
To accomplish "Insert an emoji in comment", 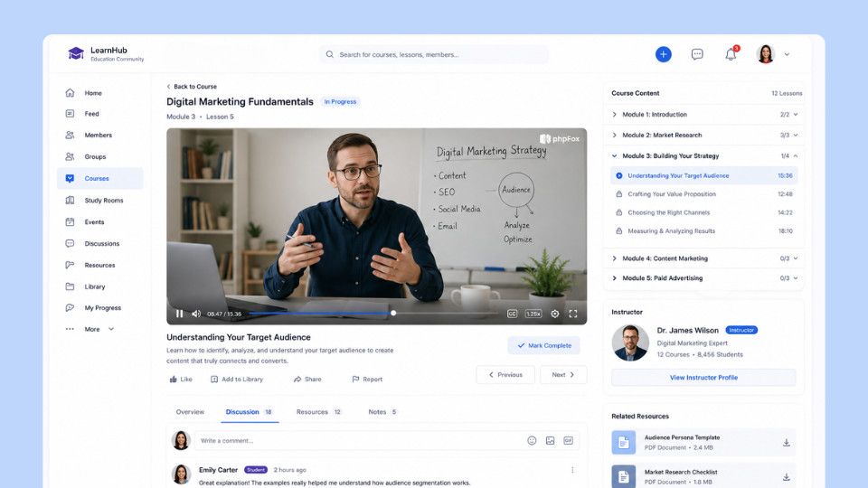I will (532, 440).
